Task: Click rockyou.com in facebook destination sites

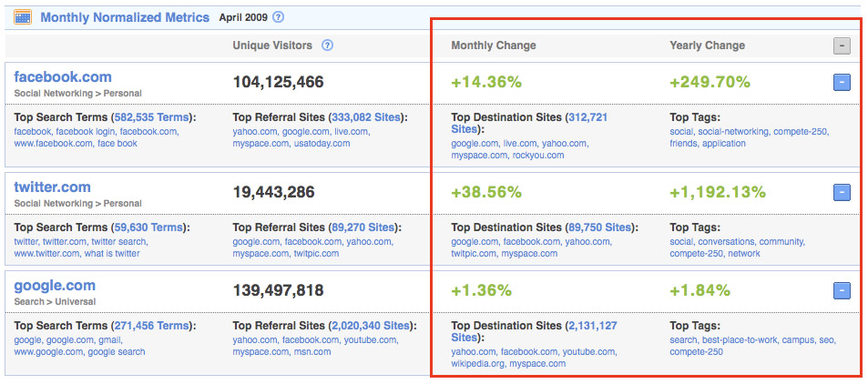Action: tap(538, 156)
